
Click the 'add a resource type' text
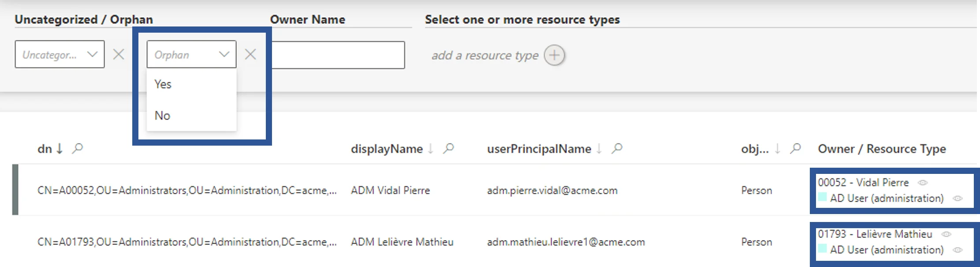pyautogui.click(x=485, y=55)
